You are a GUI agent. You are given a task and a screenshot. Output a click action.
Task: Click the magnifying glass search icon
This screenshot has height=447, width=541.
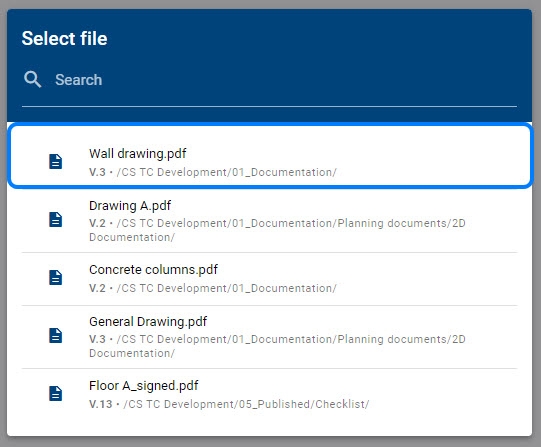(33, 79)
